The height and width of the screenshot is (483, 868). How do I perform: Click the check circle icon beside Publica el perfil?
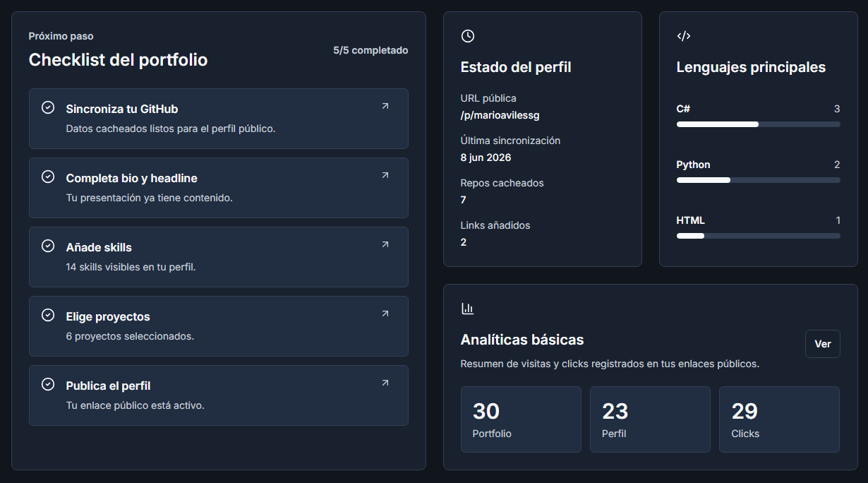tap(48, 384)
